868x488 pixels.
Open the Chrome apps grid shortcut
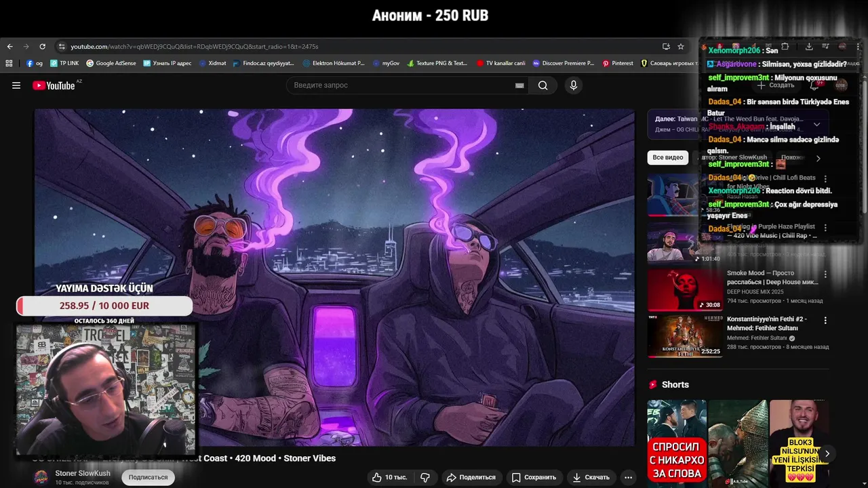[x=9, y=63]
